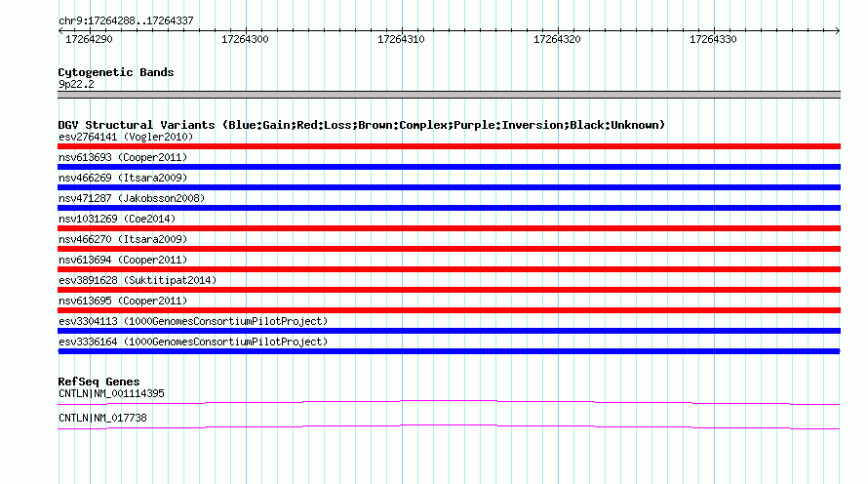Open variant nsv466270 (Itsara2009) label

pos(123,239)
